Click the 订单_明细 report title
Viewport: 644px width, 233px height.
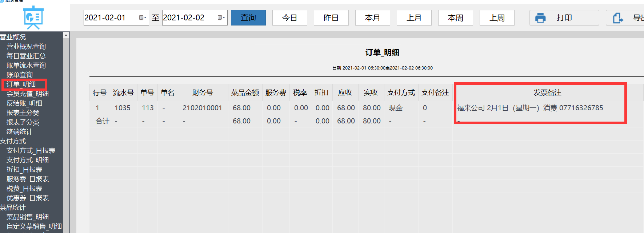(382, 52)
